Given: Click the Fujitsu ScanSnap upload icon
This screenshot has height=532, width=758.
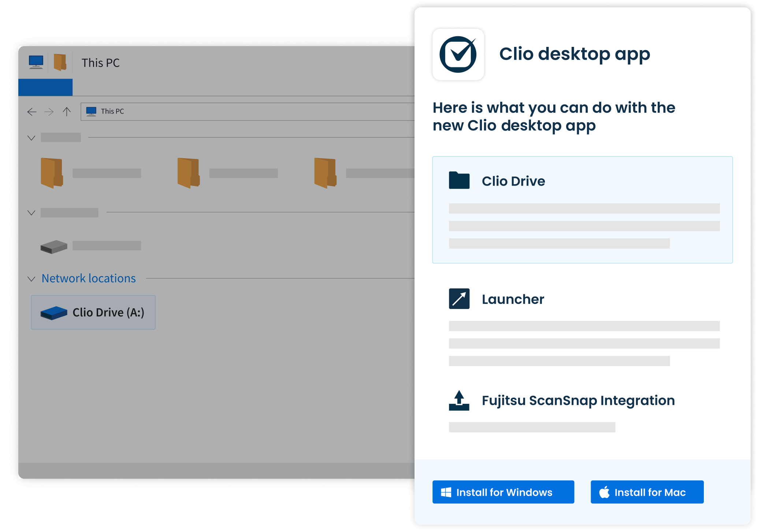Looking at the screenshot, I should [x=459, y=401].
